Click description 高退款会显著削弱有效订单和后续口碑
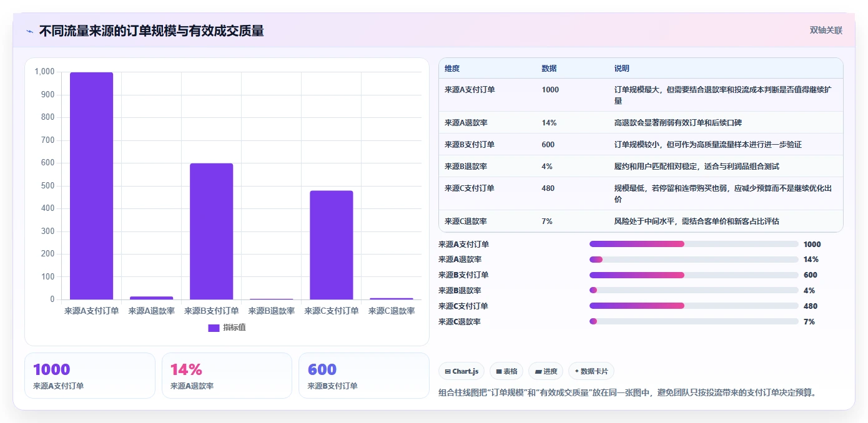 tap(678, 123)
